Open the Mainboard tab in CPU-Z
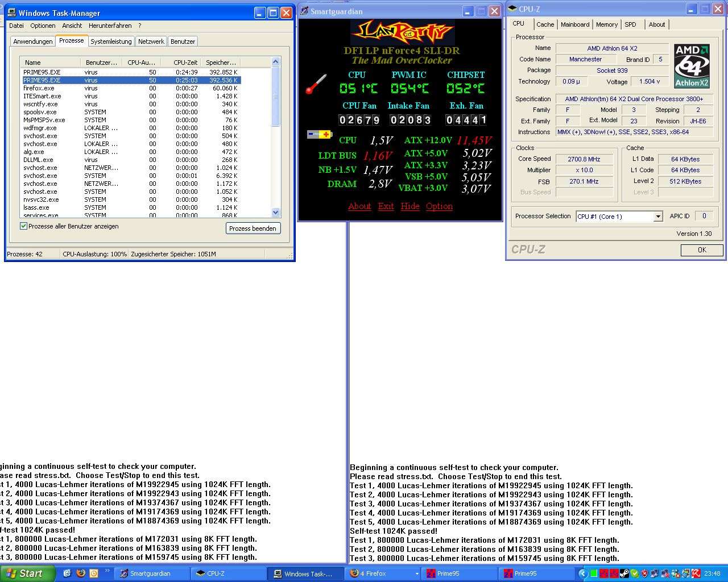Screen dimensions: 728x582 point(575,24)
